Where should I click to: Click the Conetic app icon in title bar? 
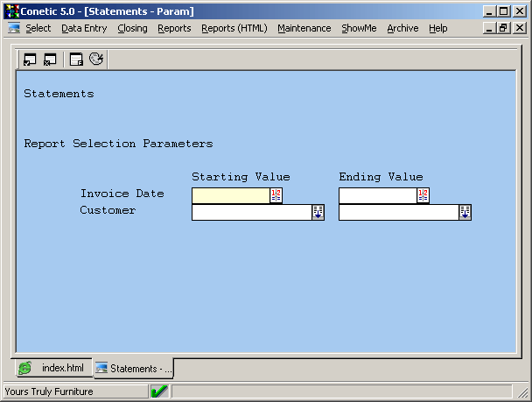[x=11, y=11]
